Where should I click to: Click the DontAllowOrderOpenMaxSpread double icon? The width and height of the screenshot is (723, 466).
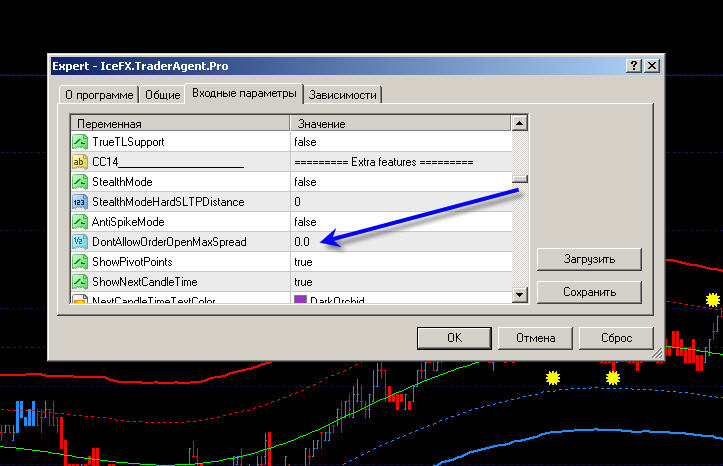coord(80,242)
